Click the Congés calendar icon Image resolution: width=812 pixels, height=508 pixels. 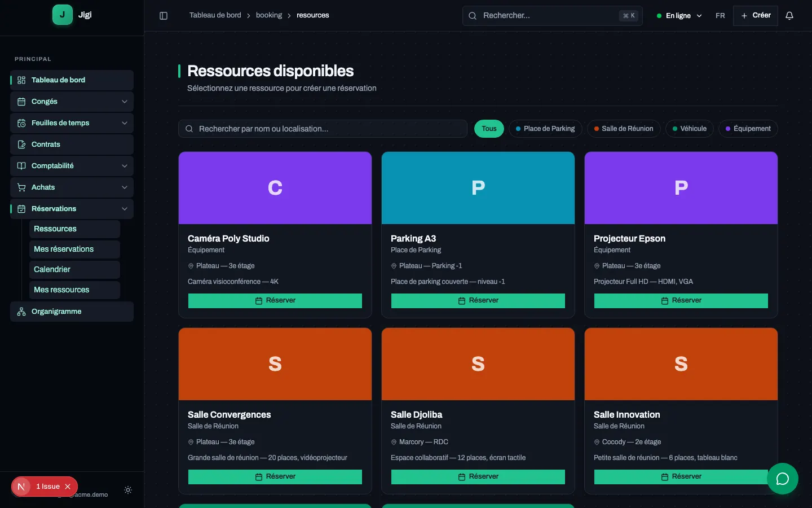(21, 102)
